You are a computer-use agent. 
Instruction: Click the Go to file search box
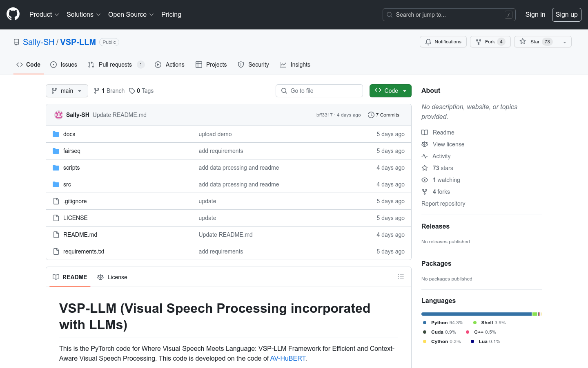pos(319,91)
